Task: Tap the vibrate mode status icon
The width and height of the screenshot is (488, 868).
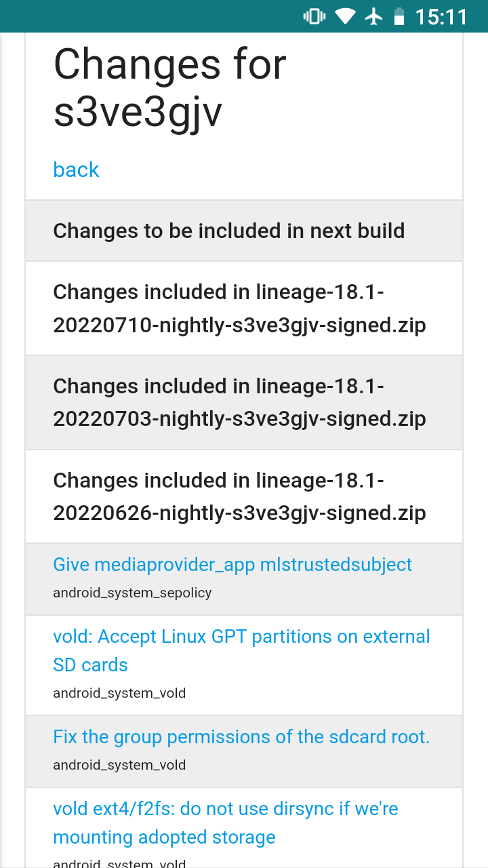Action: click(x=314, y=16)
